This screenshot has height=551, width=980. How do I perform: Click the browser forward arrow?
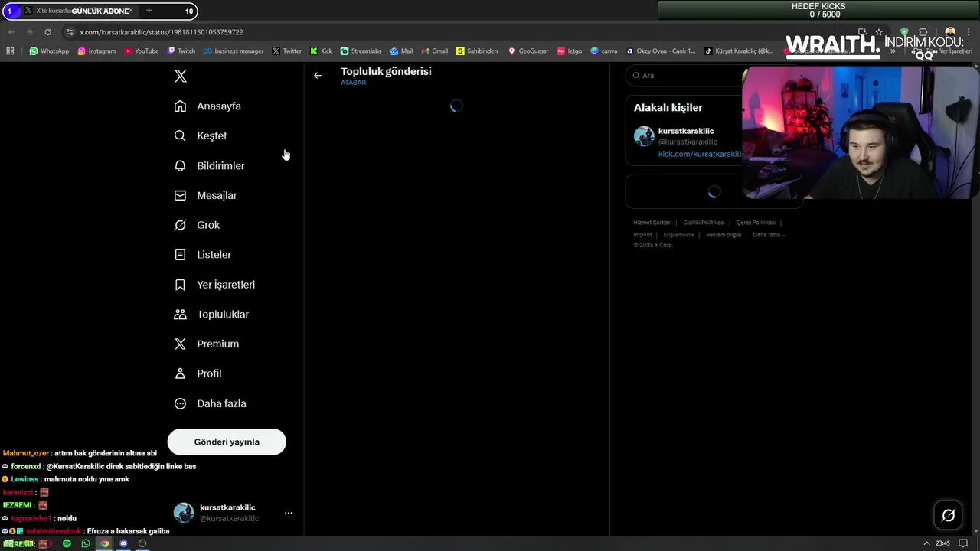coord(29,32)
